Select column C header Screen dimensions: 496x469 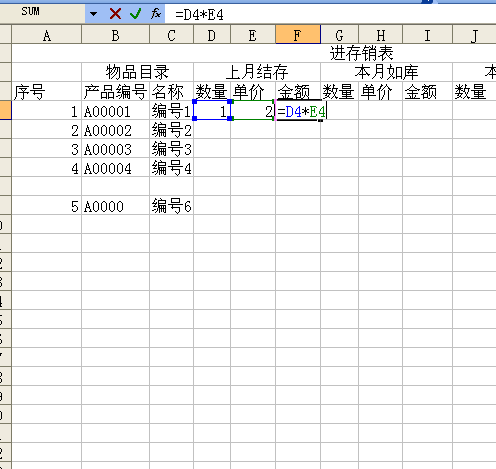point(171,35)
